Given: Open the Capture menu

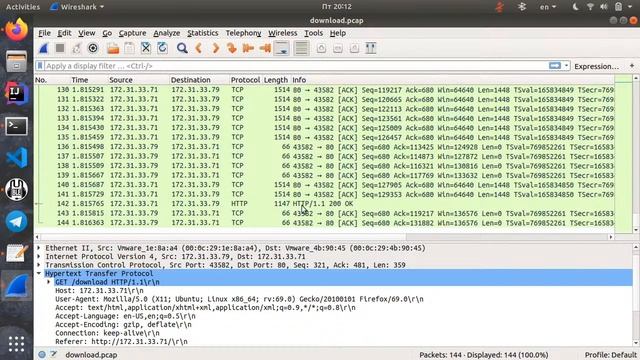Looking at the screenshot, I should [x=132, y=33].
